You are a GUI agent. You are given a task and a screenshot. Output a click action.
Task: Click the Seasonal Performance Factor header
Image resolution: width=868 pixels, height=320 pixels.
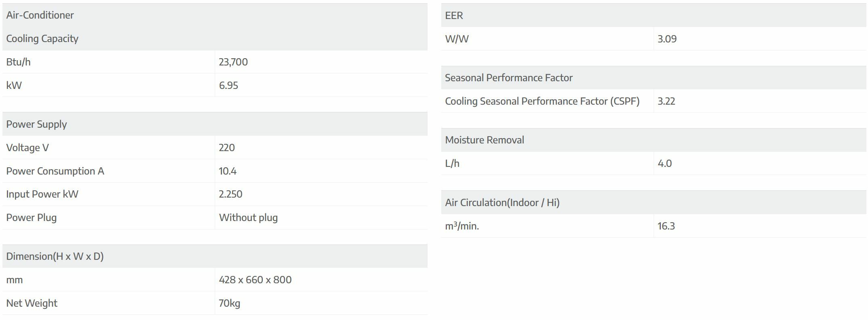[x=509, y=78]
